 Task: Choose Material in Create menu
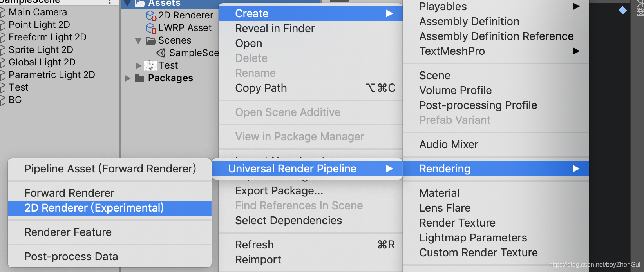point(496,193)
